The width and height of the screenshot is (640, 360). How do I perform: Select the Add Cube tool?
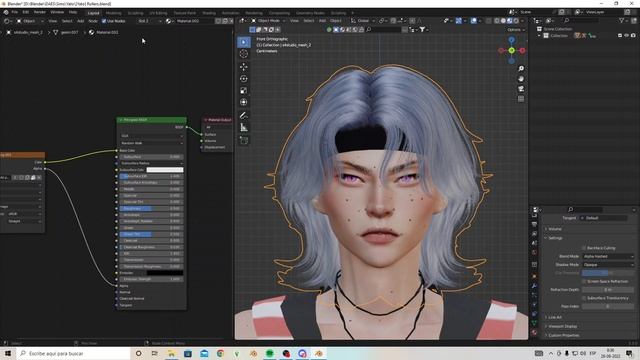click(244, 140)
